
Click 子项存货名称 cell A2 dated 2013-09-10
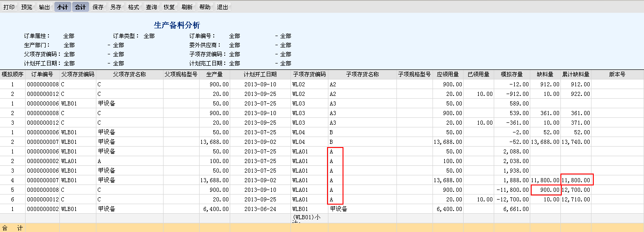362,84
